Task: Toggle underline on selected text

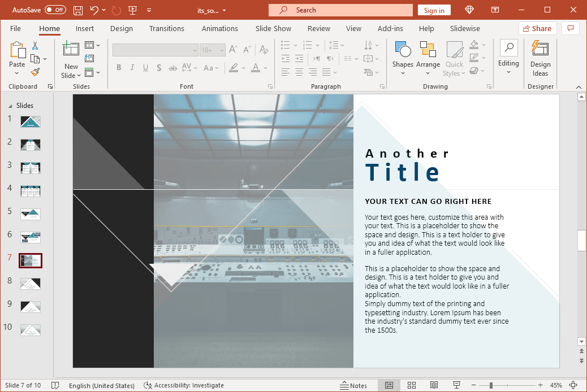Action: point(145,67)
